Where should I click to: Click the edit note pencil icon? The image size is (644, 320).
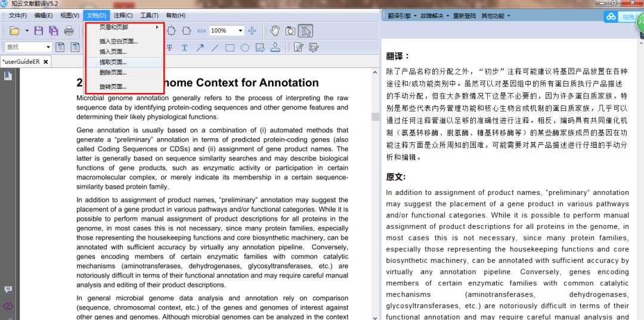pyautogui.click(x=299, y=48)
